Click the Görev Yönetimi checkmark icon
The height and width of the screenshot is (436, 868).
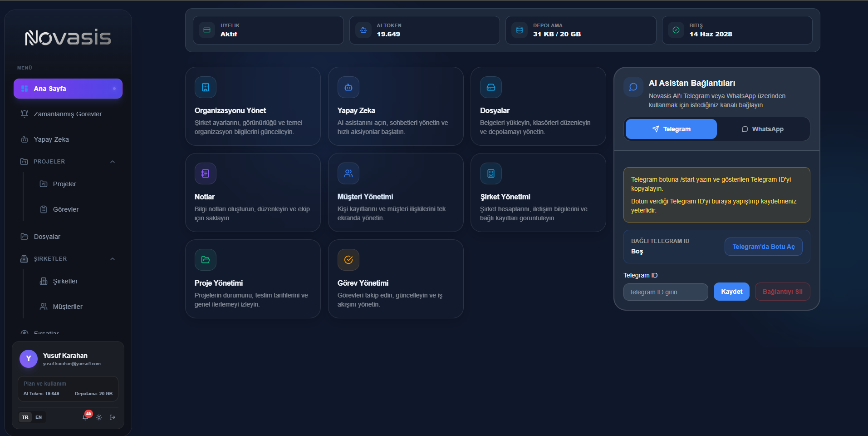coord(348,260)
